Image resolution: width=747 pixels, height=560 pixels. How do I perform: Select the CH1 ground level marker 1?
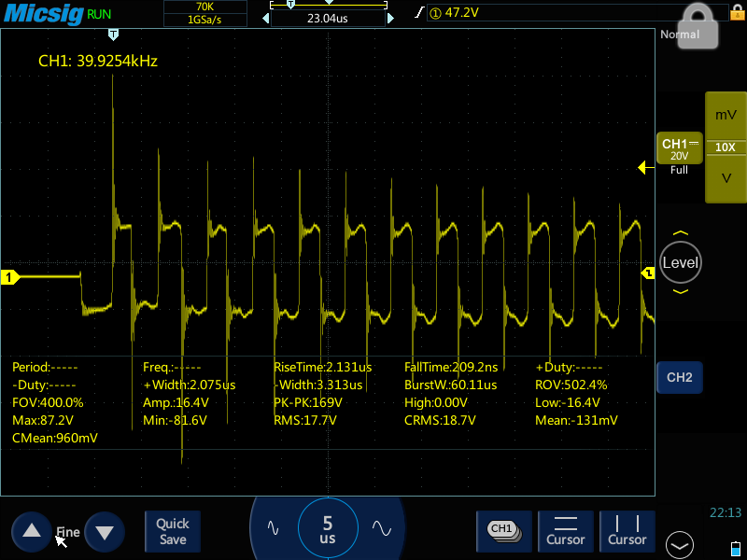click(9, 277)
